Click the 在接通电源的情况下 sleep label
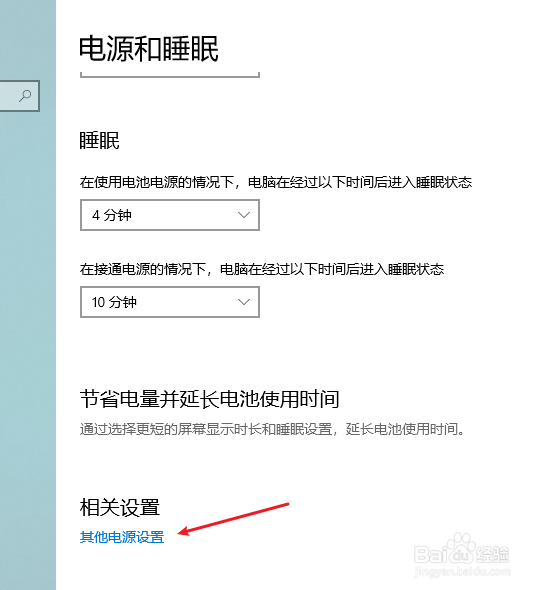This screenshot has width=540, height=590. 262,269
